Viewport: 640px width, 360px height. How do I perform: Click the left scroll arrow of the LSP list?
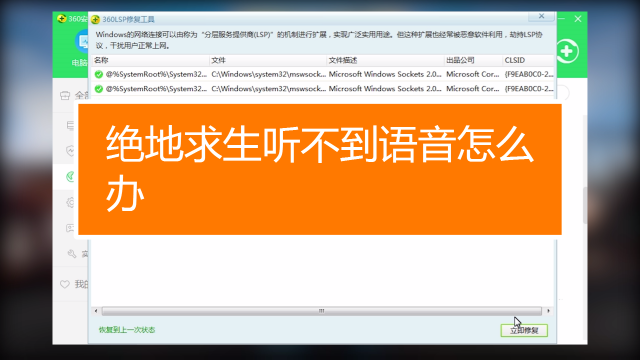pos(96,311)
